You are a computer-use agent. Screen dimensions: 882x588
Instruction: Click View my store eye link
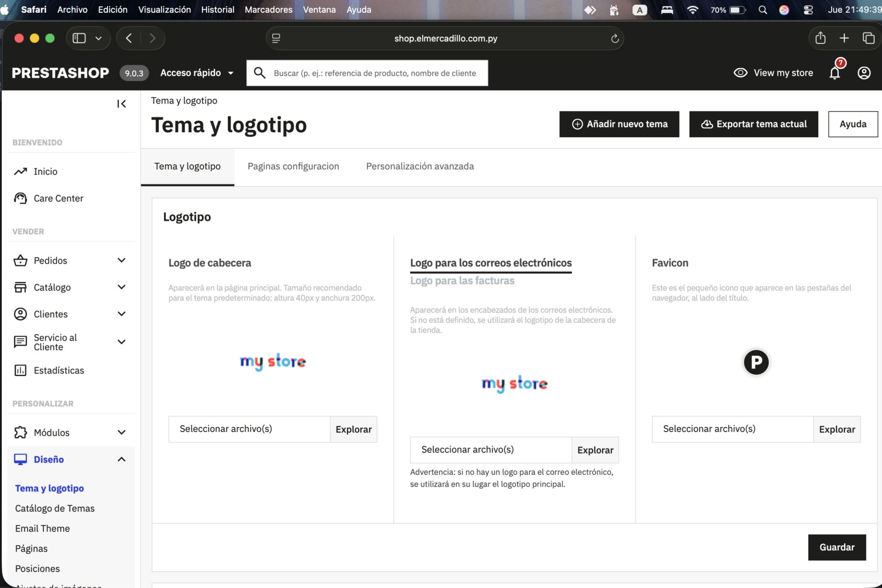773,73
